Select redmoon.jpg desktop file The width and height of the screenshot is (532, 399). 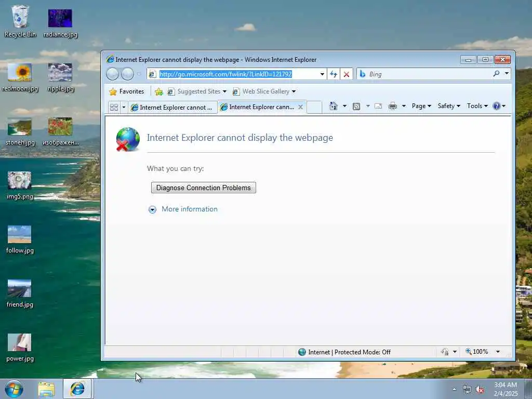(x=20, y=77)
